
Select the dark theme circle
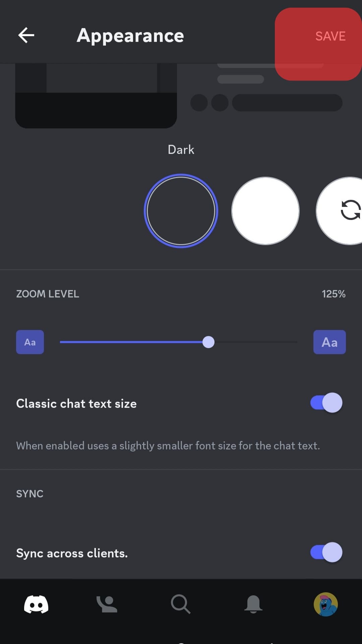tap(181, 211)
